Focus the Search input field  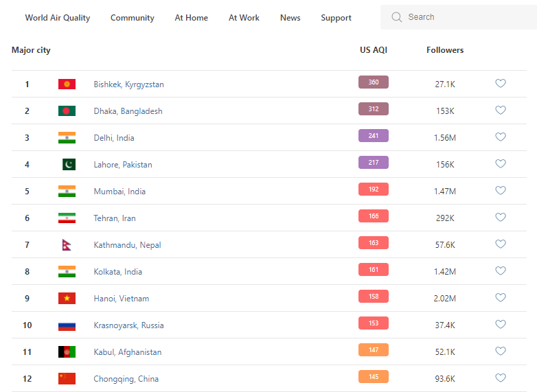467,17
